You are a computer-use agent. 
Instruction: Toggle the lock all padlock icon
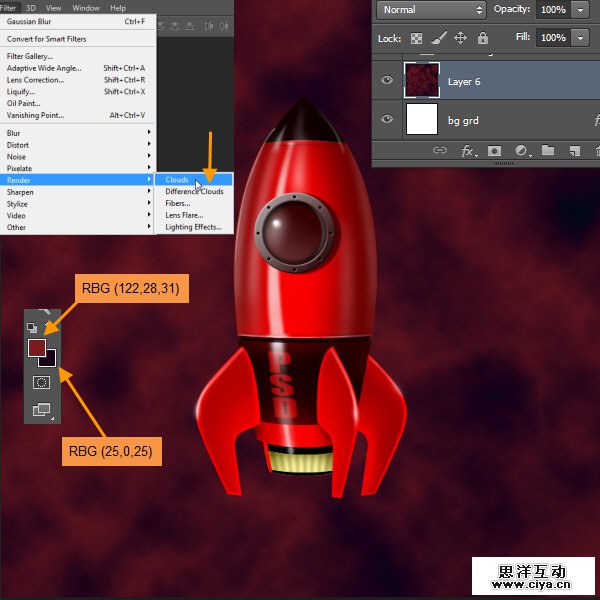(x=483, y=38)
